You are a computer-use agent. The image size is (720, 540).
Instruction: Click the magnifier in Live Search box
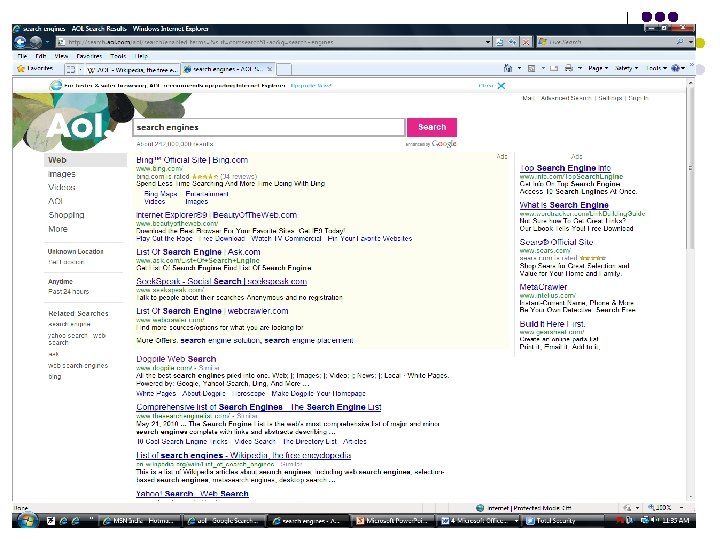pos(679,42)
